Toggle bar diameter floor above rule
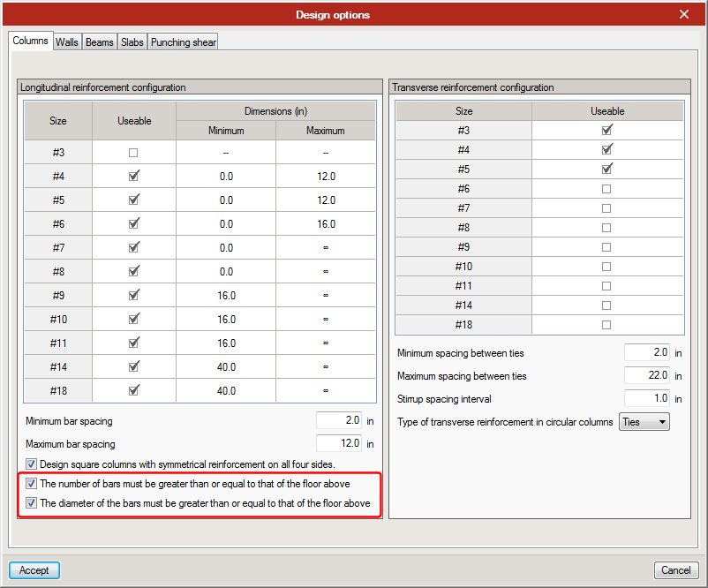The image size is (708, 588). pos(32,503)
